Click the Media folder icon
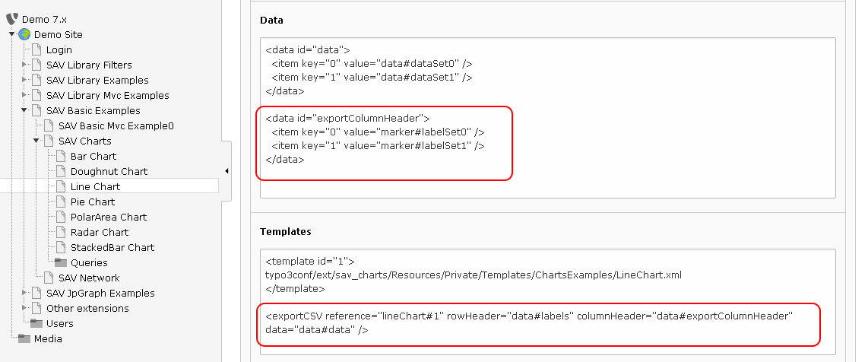The width and height of the screenshot is (868, 362). (x=24, y=338)
